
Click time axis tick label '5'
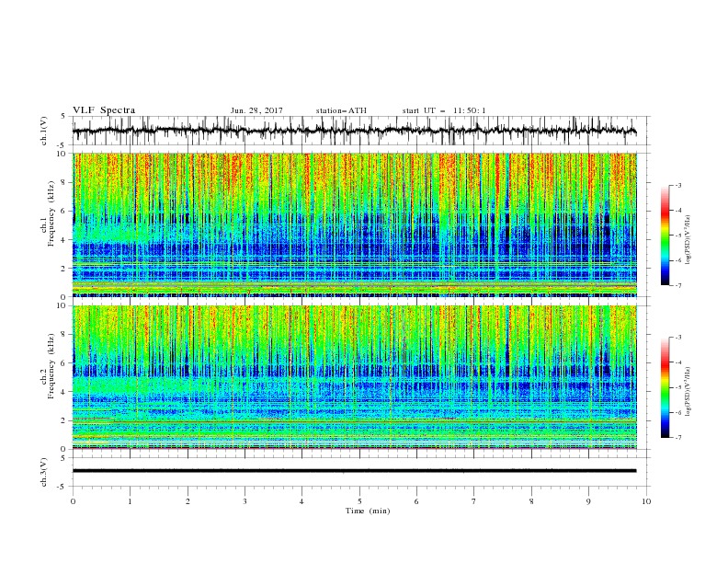(359, 501)
